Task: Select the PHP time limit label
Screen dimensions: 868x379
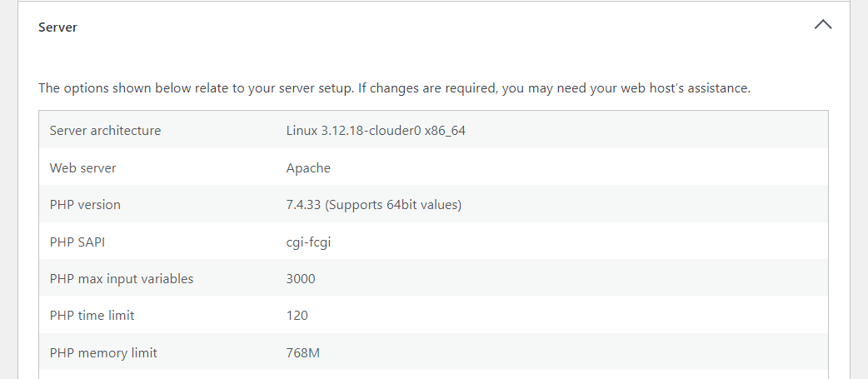Action: click(x=92, y=316)
